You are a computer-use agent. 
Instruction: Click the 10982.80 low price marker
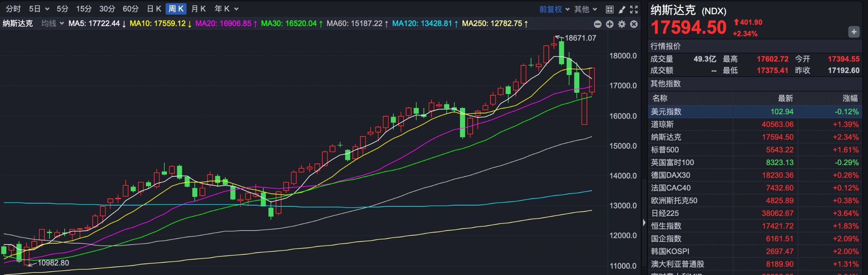(x=53, y=263)
